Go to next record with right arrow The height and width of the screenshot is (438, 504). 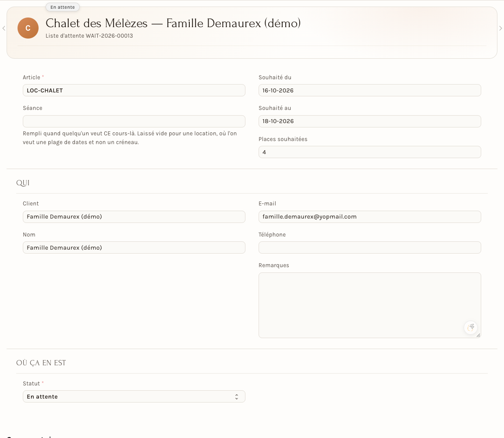click(500, 28)
